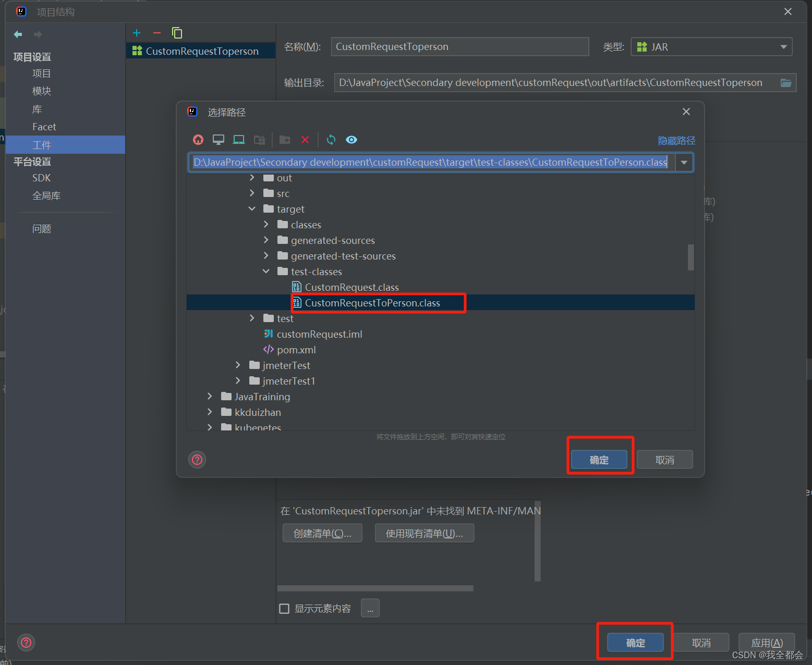This screenshot has width=812, height=665.
Task: Apply changes with 应用 button
Action: point(767,643)
